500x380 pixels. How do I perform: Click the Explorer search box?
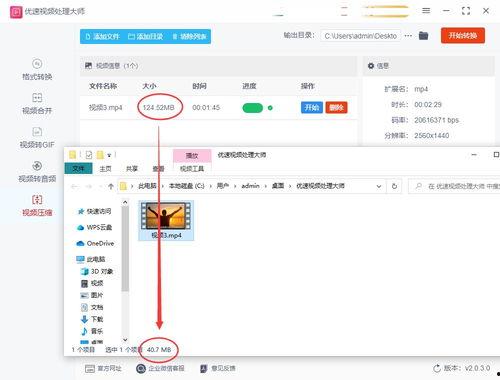(x=454, y=186)
